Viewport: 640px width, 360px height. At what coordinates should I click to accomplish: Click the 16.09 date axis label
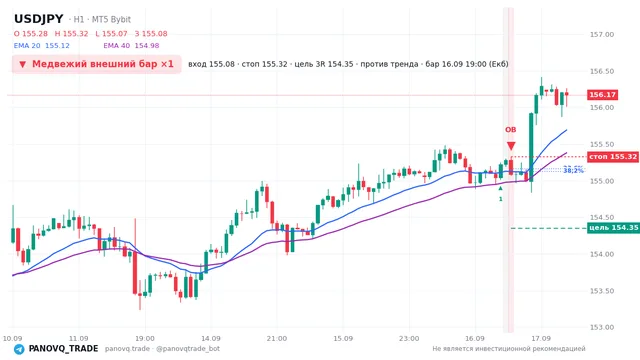[475, 339]
